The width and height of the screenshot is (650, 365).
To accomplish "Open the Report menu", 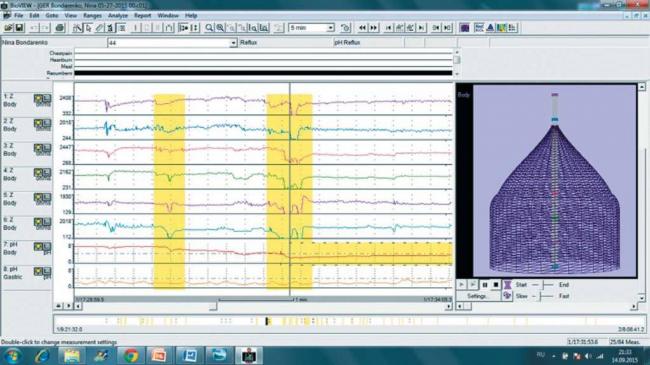I will (x=142, y=15).
